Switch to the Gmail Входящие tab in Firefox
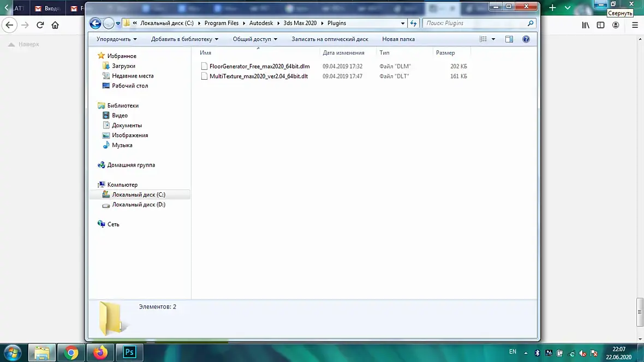This screenshot has height=362, width=644. coord(48,8)
